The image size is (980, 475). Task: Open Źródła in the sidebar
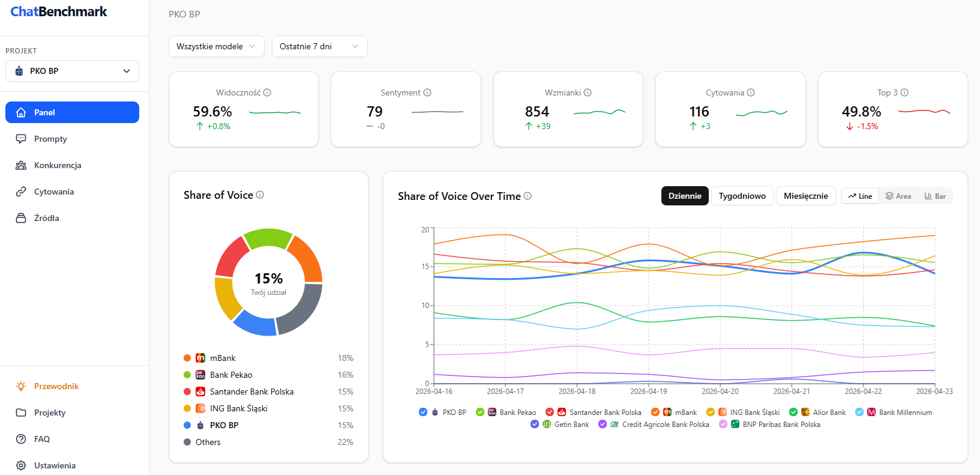(x=72, y=218)
